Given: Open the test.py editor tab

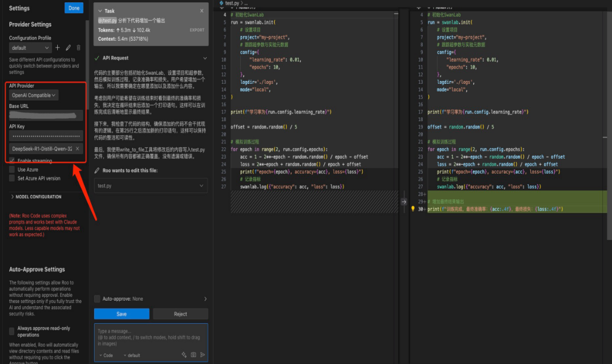Looking at the screenshot, I should [232, 3].
